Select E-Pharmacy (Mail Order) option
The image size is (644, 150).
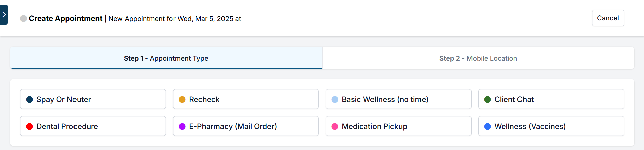click(246, 126)
